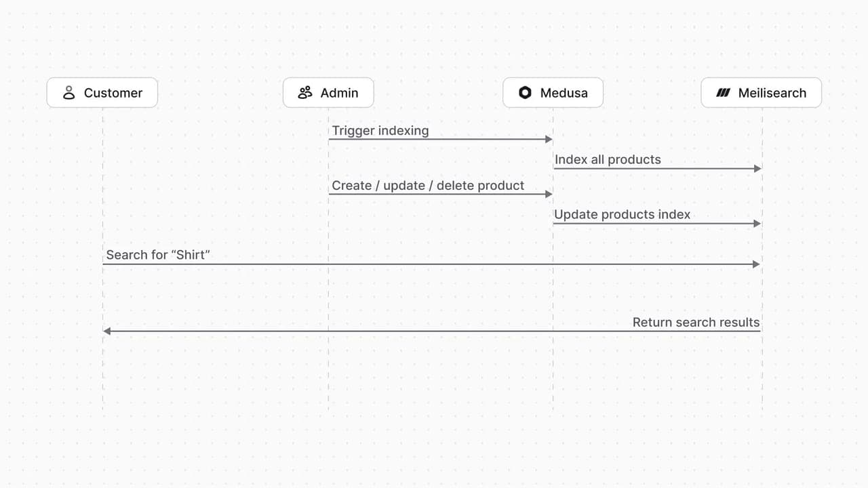This screenshot has height=488, width=868.
Task: Select the Medusa participant box
Action: [553, 93]
